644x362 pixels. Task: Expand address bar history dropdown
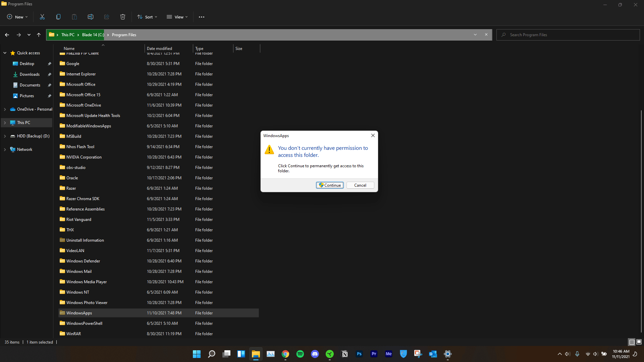click(475, 35)
